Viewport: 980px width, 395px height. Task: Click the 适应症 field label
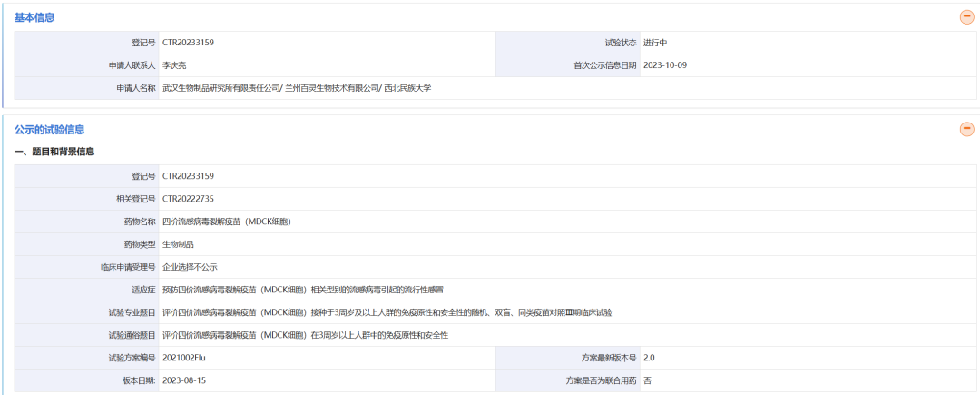click(143, 290)
